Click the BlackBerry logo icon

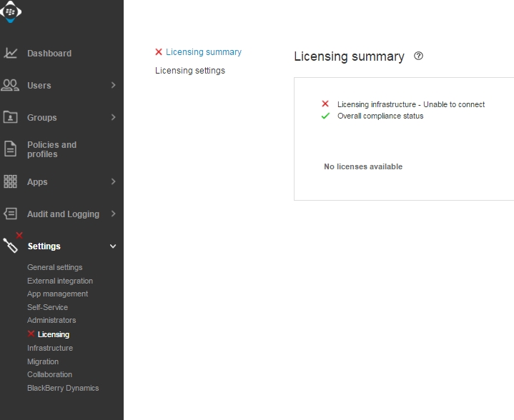pyautogui.click(x=11, y=11)
